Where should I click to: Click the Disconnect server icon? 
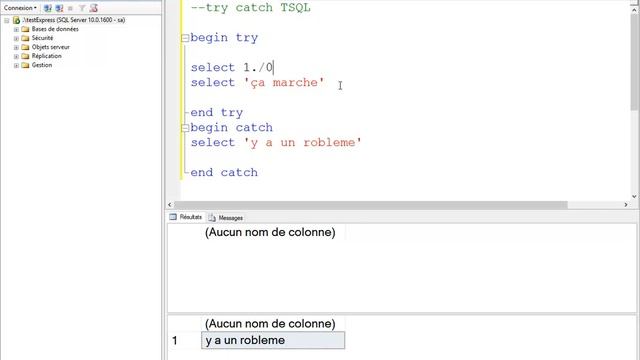click(59, 8)
